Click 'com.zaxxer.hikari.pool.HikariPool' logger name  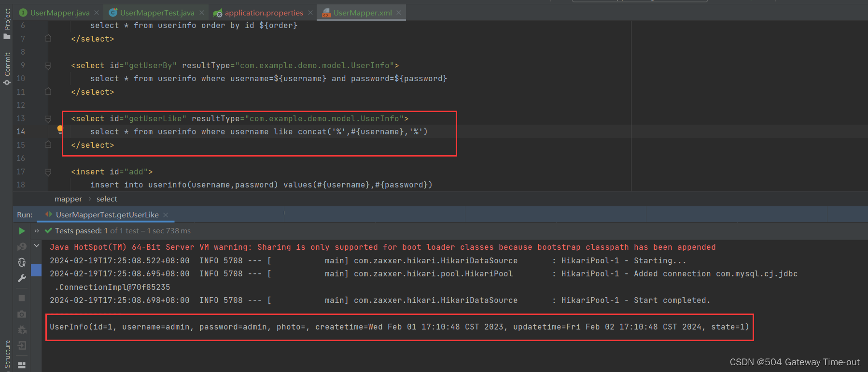tap(433, 273)
